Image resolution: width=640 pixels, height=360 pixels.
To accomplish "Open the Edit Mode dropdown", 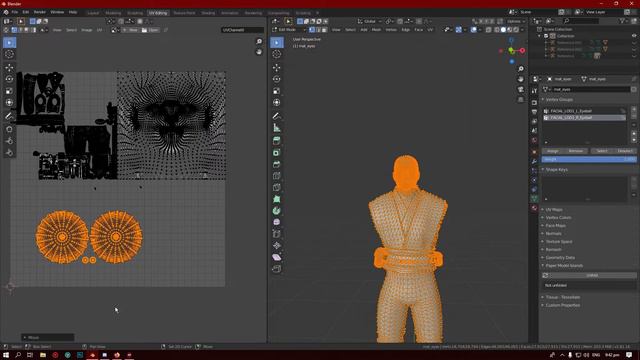I will point(288,30).
